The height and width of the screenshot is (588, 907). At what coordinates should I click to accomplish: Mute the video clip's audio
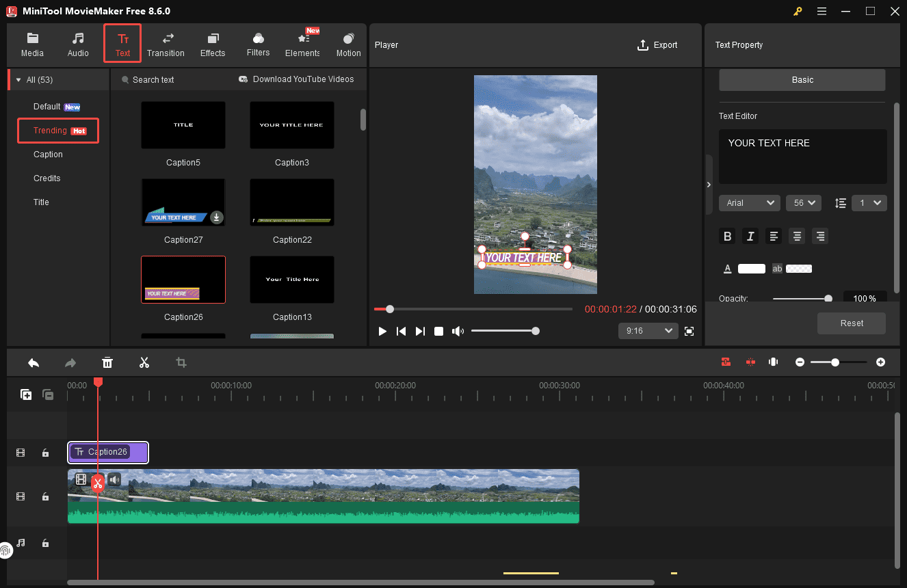click(114, 479)
